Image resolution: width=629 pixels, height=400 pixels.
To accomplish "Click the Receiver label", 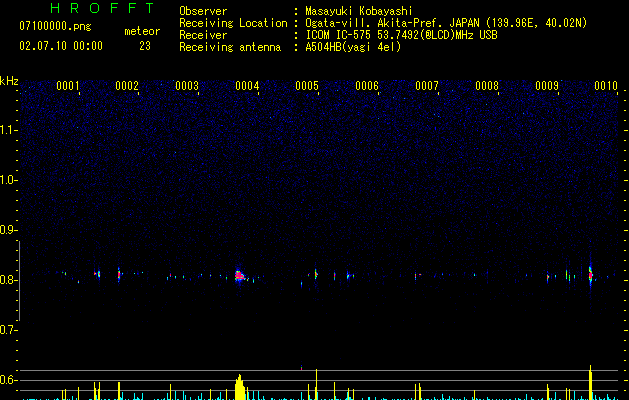I will 203,35.
